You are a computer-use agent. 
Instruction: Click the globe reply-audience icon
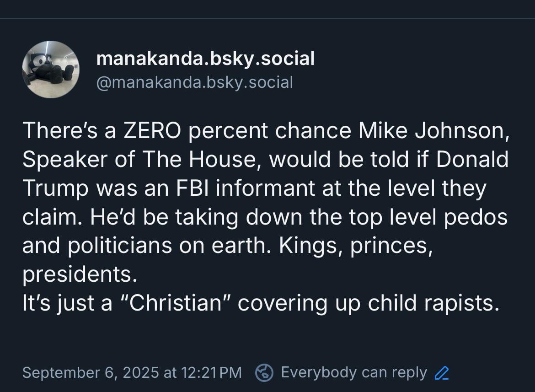pos(264,372)
